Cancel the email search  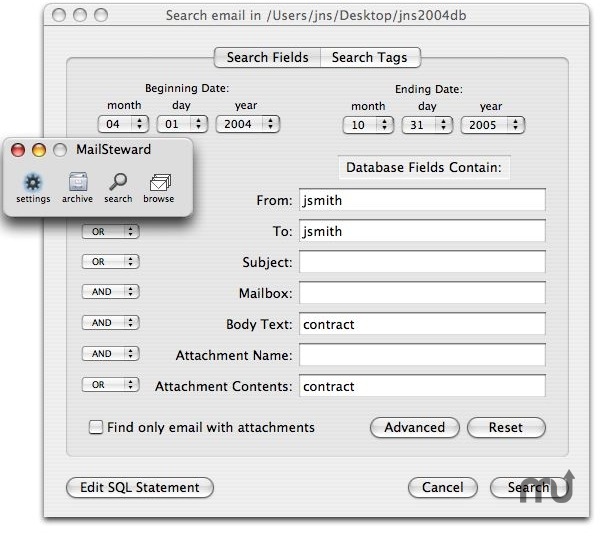tap(443, 487)
